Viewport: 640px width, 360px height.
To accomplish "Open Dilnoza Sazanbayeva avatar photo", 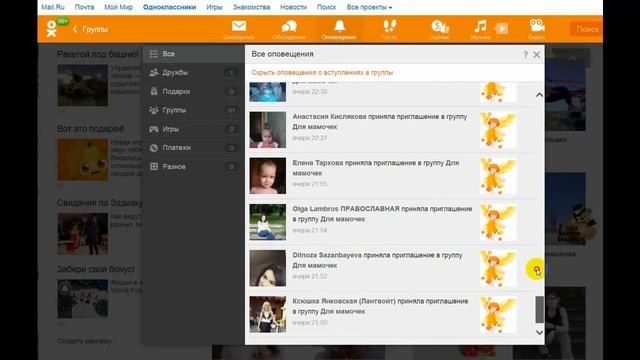I will (268, 268).
